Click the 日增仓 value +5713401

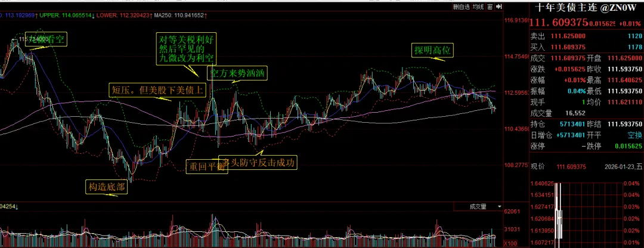tap(571, 135)
